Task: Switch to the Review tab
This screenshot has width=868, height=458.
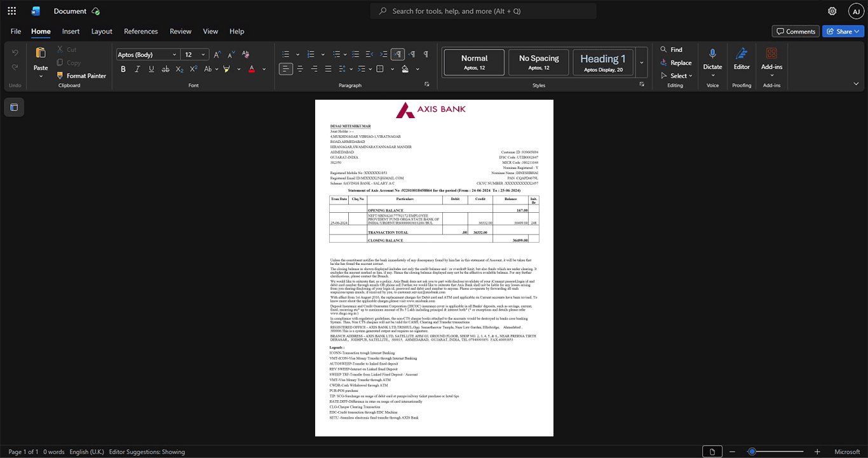Action: pos(180,31)
